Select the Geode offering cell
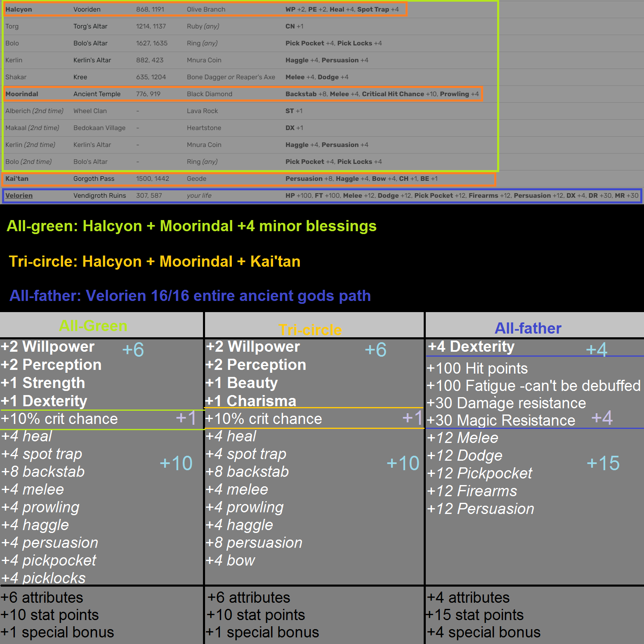644x644 pixels. click(x=196, y=179)
